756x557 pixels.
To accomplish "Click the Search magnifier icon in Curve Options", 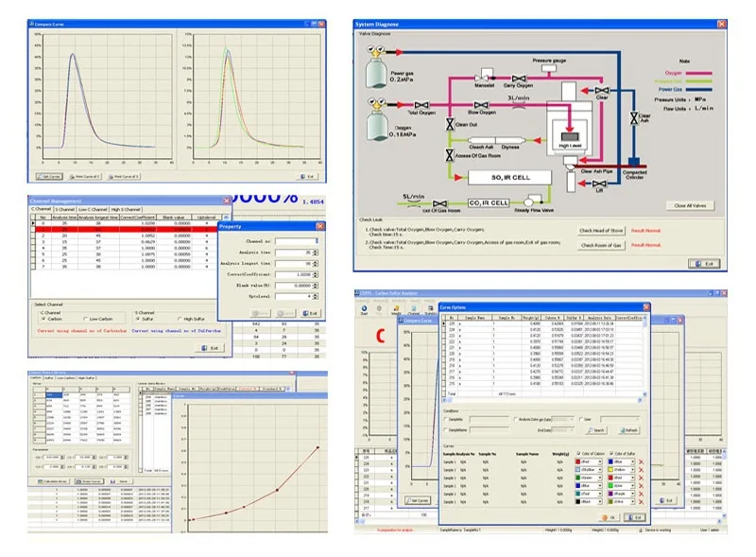I will click(593, 430).
